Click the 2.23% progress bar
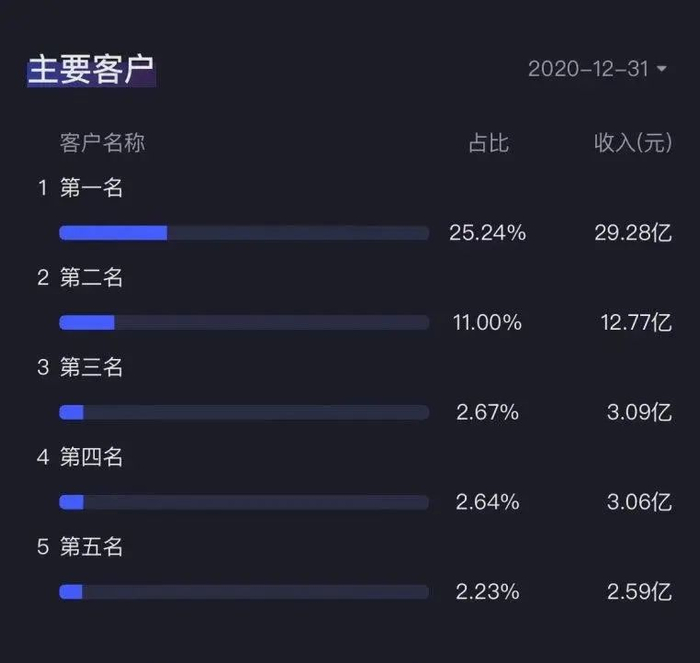Viewport: 700px width, 663px height. coord(244,592)
